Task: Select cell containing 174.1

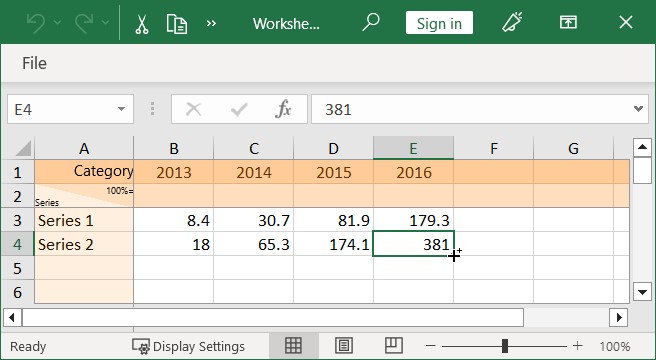Action: (333, 244)
